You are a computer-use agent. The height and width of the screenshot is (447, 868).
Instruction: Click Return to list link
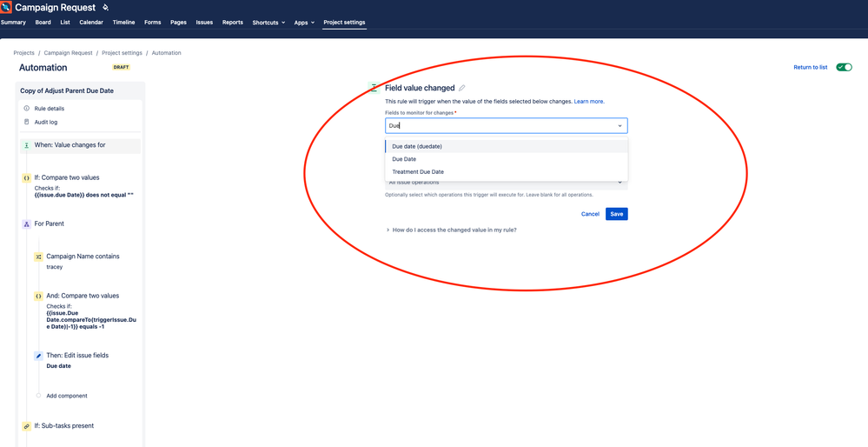pos(811,67)
